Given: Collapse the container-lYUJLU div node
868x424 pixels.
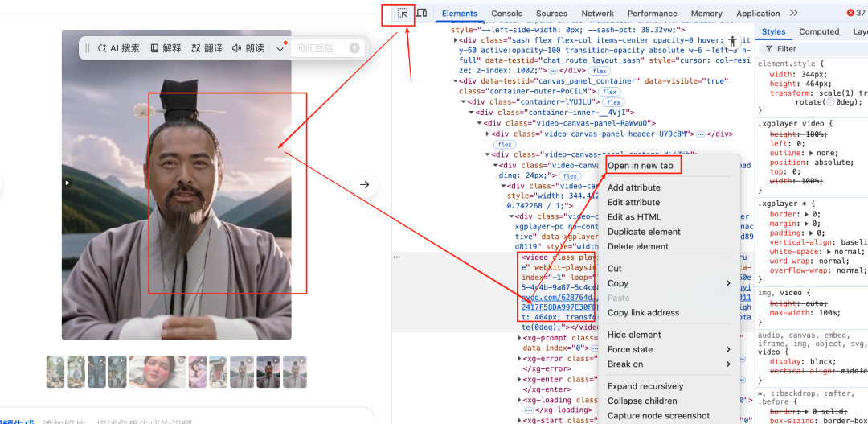Looking at the screenshot, I should tap(464, 102).
